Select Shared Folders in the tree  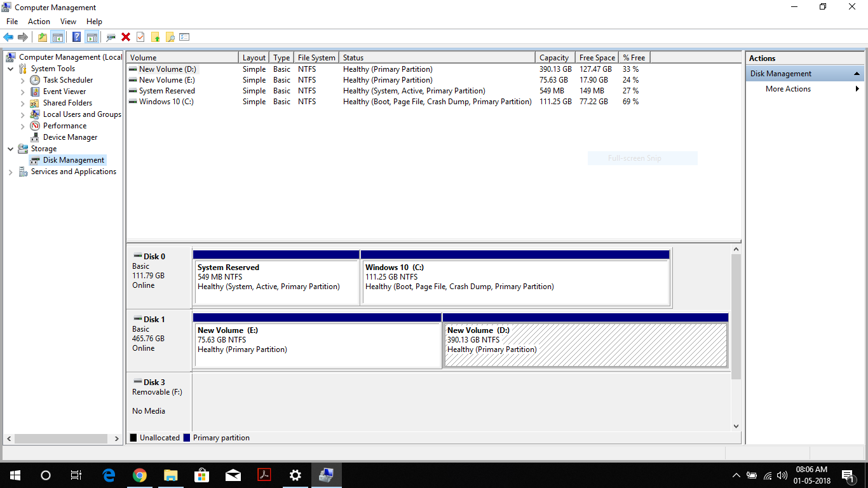[x=67, y=103]
